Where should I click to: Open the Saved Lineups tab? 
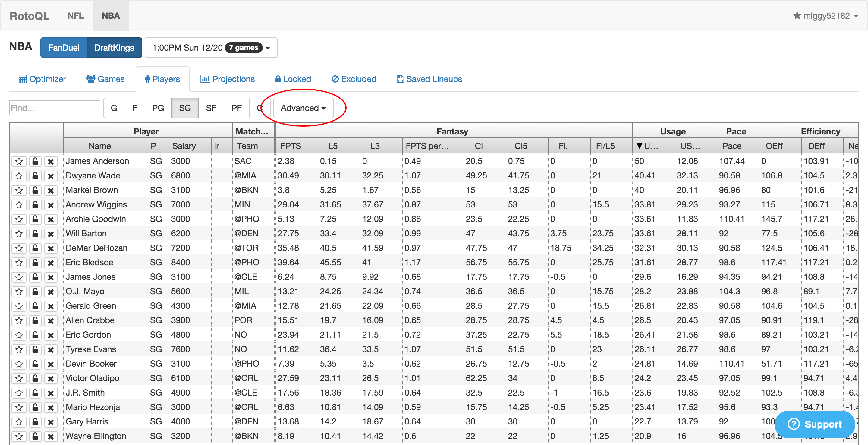tap(429, 79)
